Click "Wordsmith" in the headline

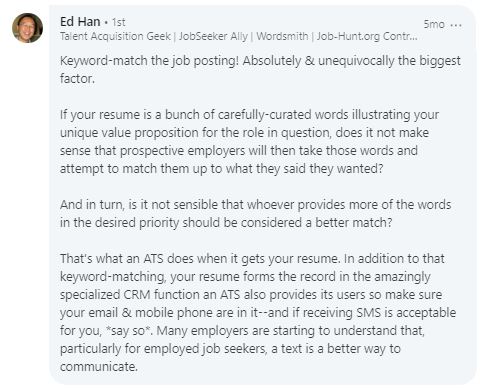(282, 36)
